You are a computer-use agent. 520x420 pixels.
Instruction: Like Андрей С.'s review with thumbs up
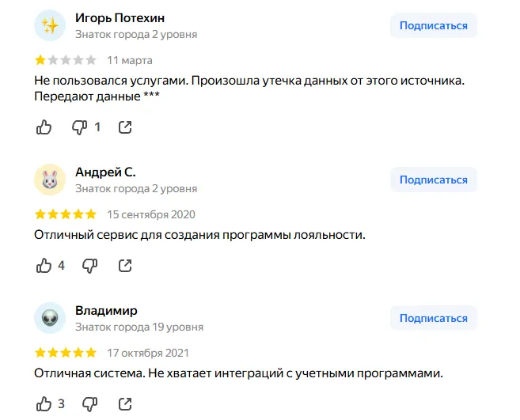[x=44, y=266]
